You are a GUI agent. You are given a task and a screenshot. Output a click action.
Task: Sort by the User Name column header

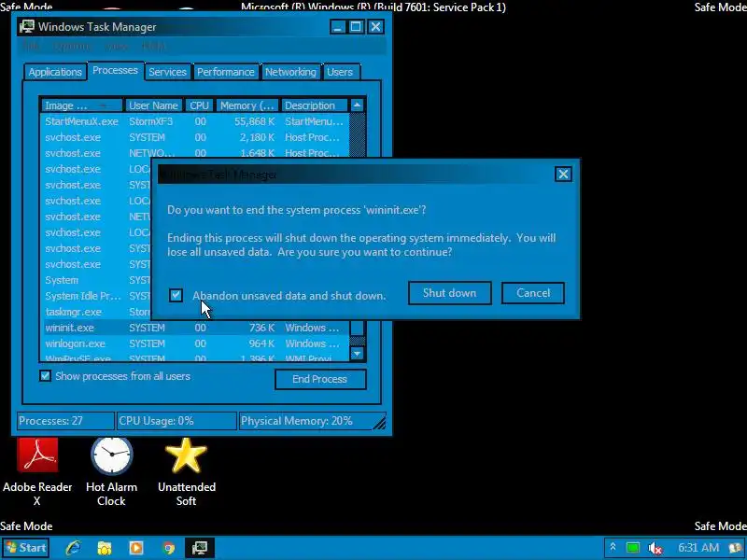pyautogui.click(x=153, y=105)
